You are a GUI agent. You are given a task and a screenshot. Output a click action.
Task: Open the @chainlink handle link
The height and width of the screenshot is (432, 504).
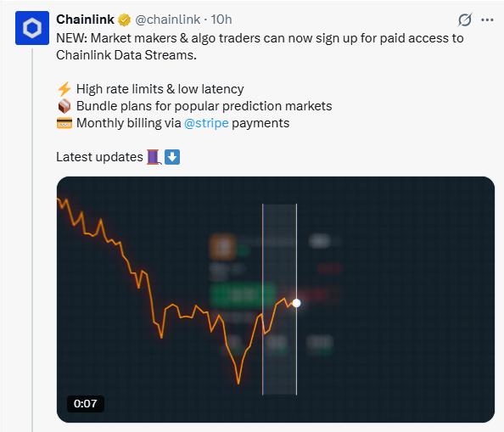tap(167, 20)
